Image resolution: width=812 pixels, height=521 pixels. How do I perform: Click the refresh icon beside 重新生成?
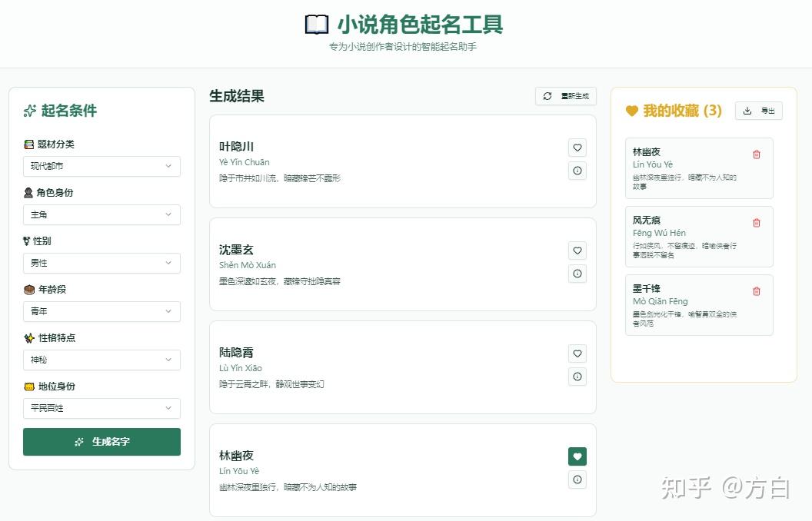coord(547,95)
